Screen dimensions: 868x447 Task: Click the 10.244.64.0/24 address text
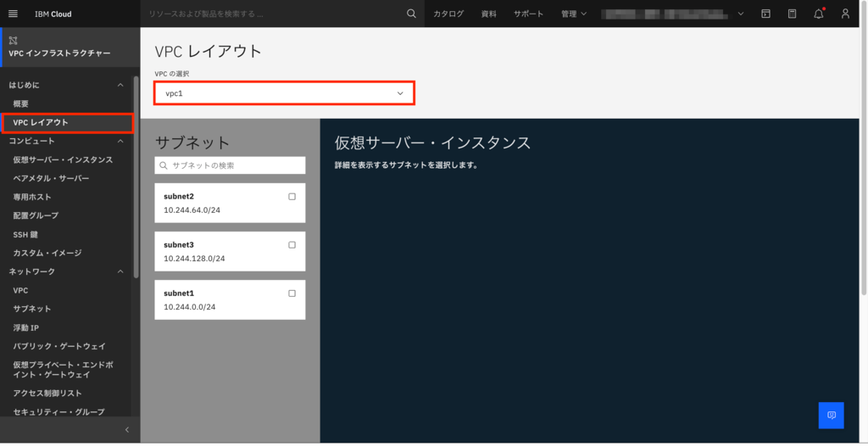pyautogui.click(x=192, y=210)
